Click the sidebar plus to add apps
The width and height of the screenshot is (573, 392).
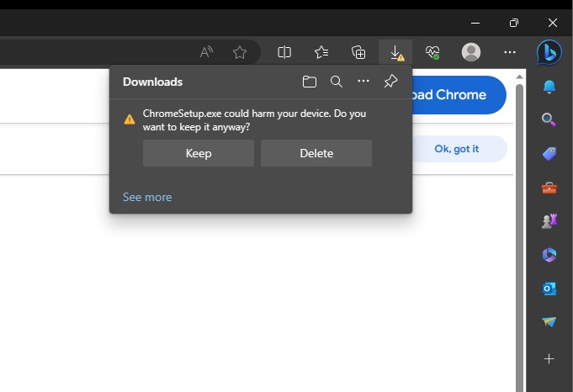(549, 359)
